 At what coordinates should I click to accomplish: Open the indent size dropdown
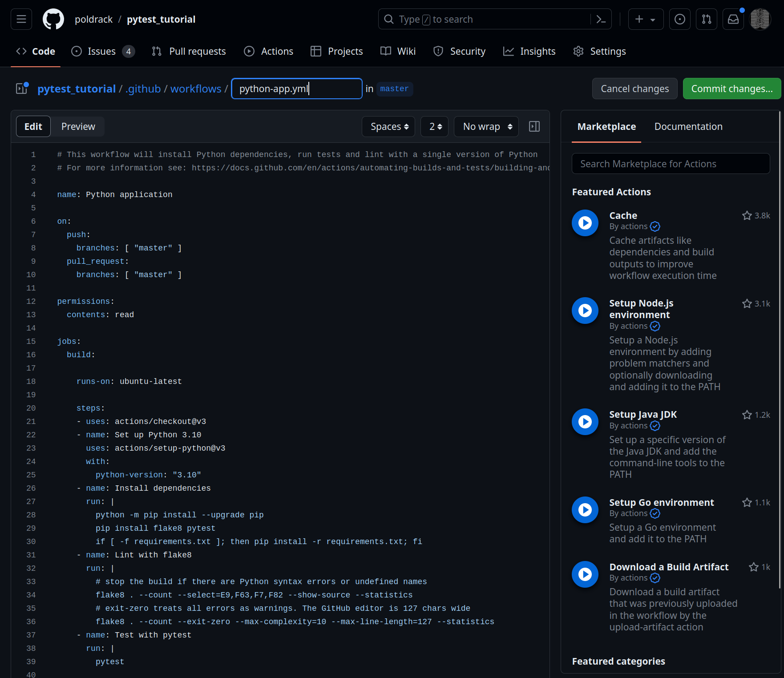(x=435, y=127)
